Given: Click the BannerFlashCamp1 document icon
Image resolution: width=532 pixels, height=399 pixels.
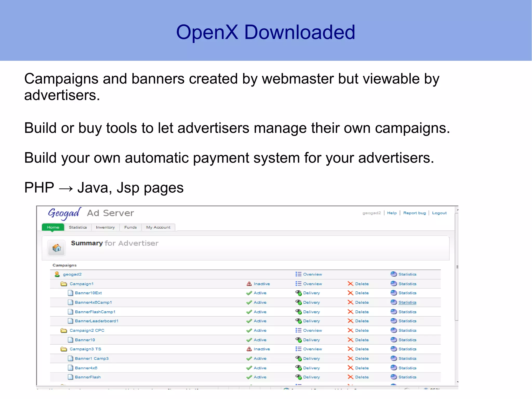Looking at the screenshot, I should point(70,312).
